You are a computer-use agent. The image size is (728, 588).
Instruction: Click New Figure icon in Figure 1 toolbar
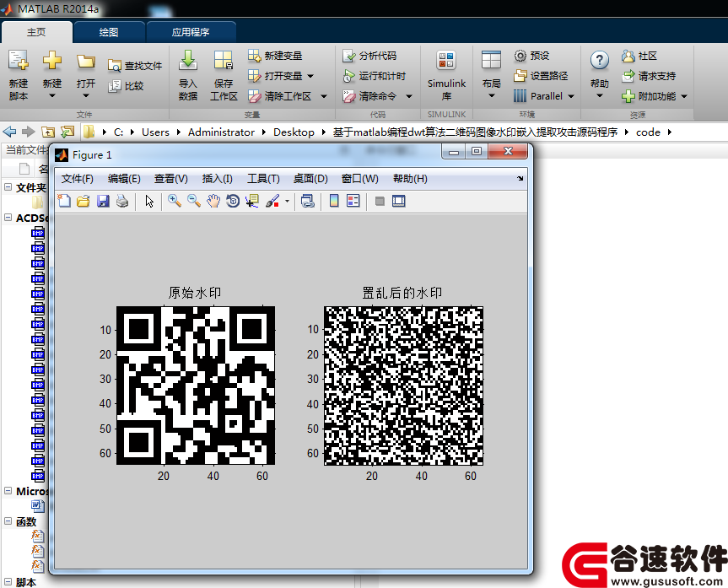(x=64, y=201)
